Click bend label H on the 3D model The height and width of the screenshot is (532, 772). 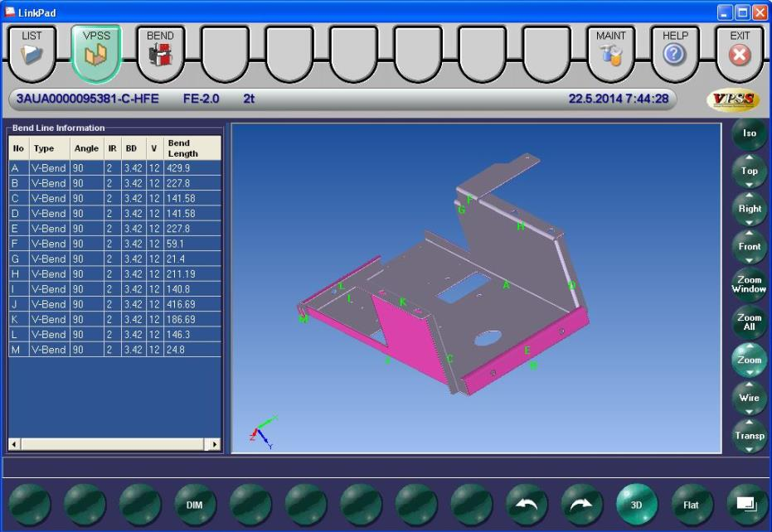pos(521,226)
